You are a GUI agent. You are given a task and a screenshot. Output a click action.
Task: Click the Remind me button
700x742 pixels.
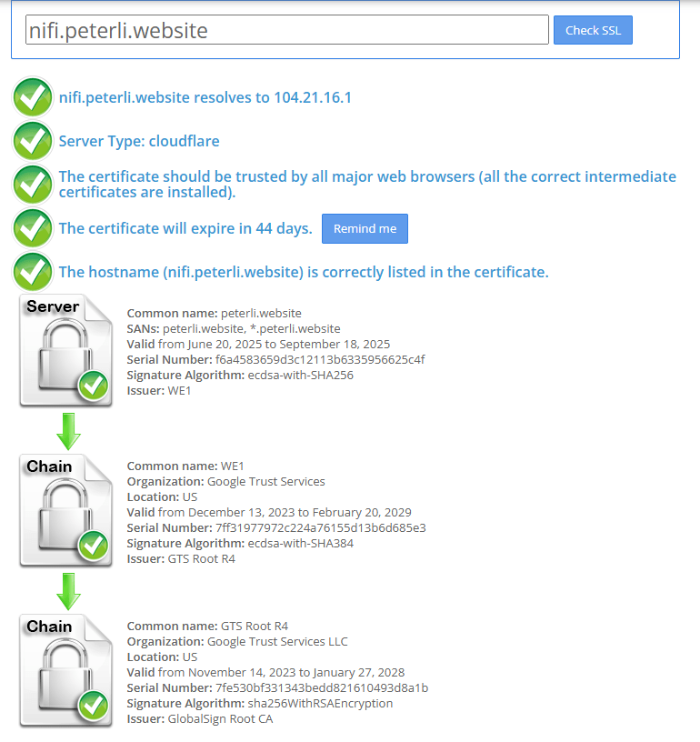point(365,228)
